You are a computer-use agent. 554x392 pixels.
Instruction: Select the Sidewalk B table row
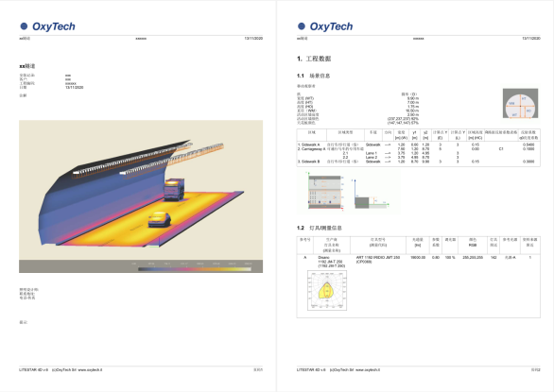coord(418,162)
